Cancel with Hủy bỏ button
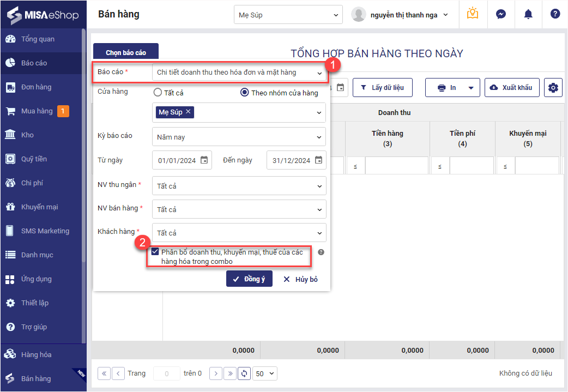568x392 pixels. point(301,279)
